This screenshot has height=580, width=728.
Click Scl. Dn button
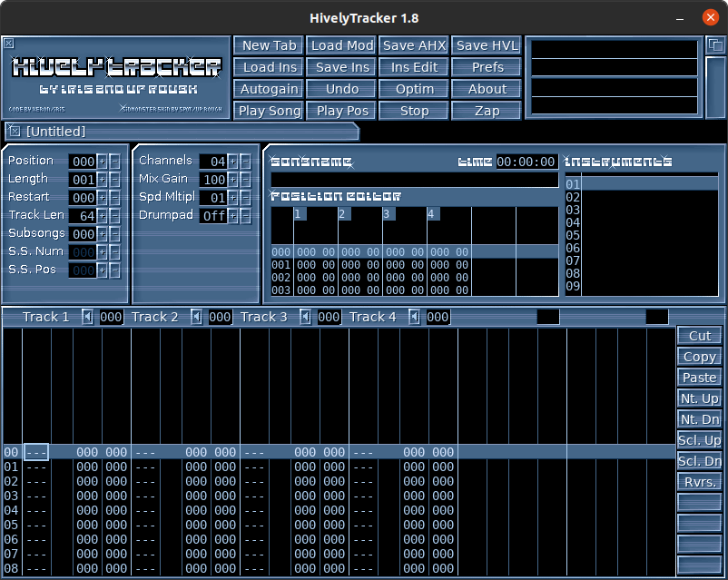coord(699,461)
